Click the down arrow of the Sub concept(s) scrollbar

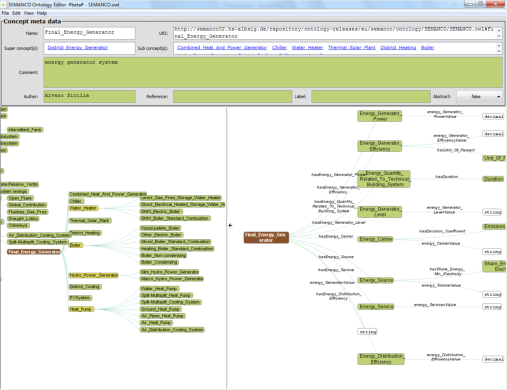coord(499,51)
